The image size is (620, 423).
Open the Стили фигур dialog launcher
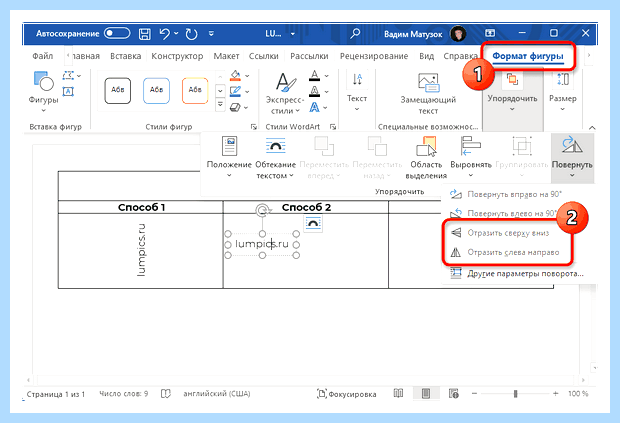click(x=253, y=127)
